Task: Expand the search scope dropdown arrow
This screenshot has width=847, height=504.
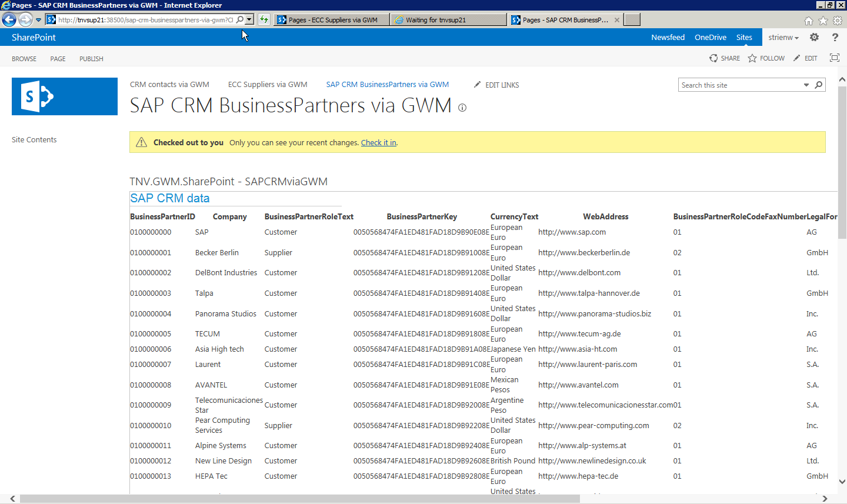Action: coord(806,85)
